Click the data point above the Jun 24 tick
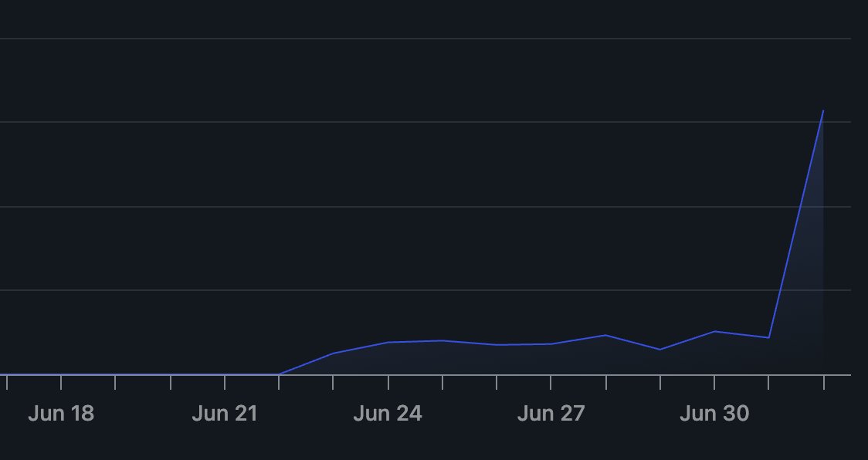This screenshot has width=868, height=460. pyautogui.click(x=388, y=342)
